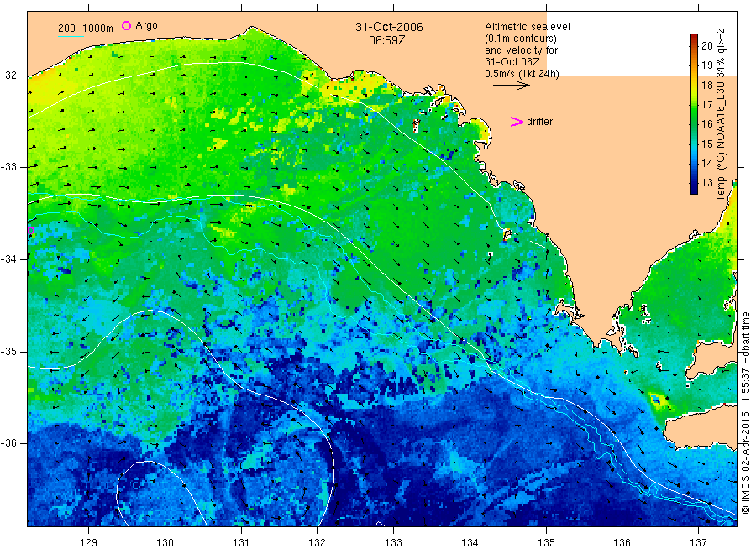This screenshot has width=756, height=554.
Task: Click the longitude label 133
Action: coord(393,542)
